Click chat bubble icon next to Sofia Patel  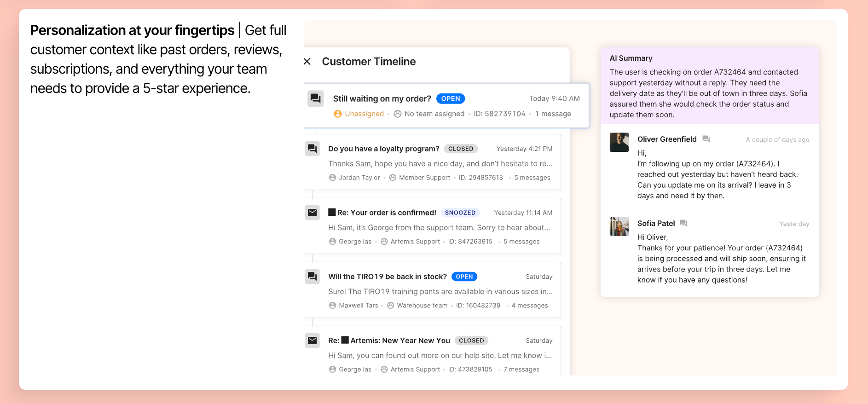point(684,223)
